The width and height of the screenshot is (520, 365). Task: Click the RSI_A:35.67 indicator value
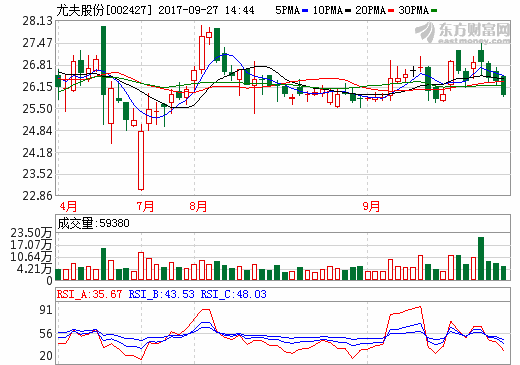pyautogui.click(x=90, y=294)
